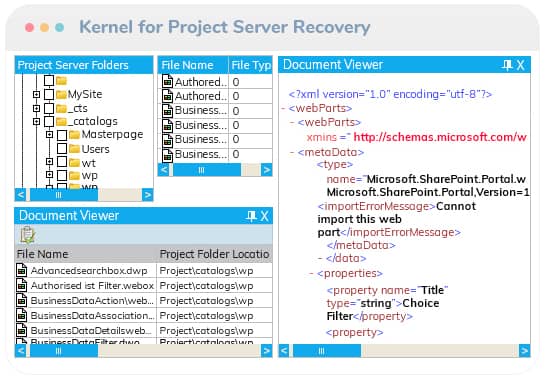Click scroll-left arrow of lower-left Document Viewer
This screenshot has width=545, height=380.
(x=21, y=351)
